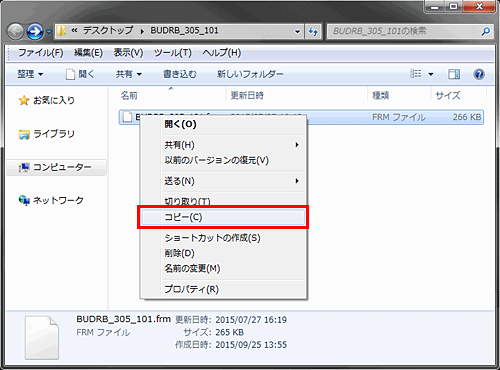This screenshot has height=370, width=500.
Task: Click 新しいフォルダー button
Action: [250, 74]
